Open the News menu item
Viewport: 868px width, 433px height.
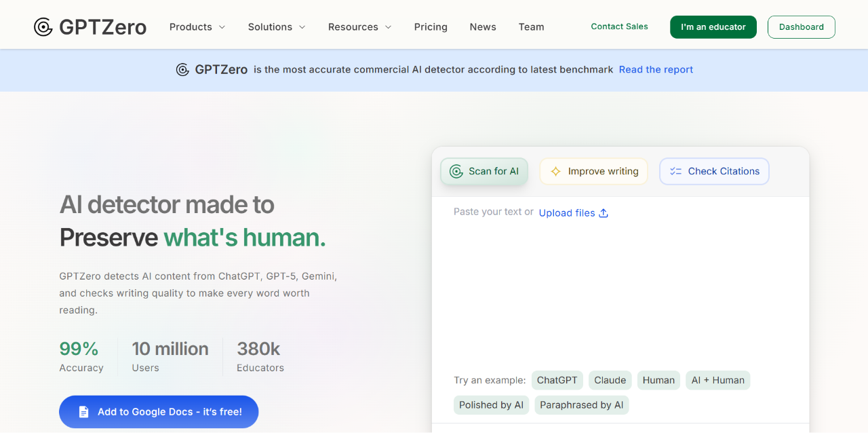tap(483, 27)
